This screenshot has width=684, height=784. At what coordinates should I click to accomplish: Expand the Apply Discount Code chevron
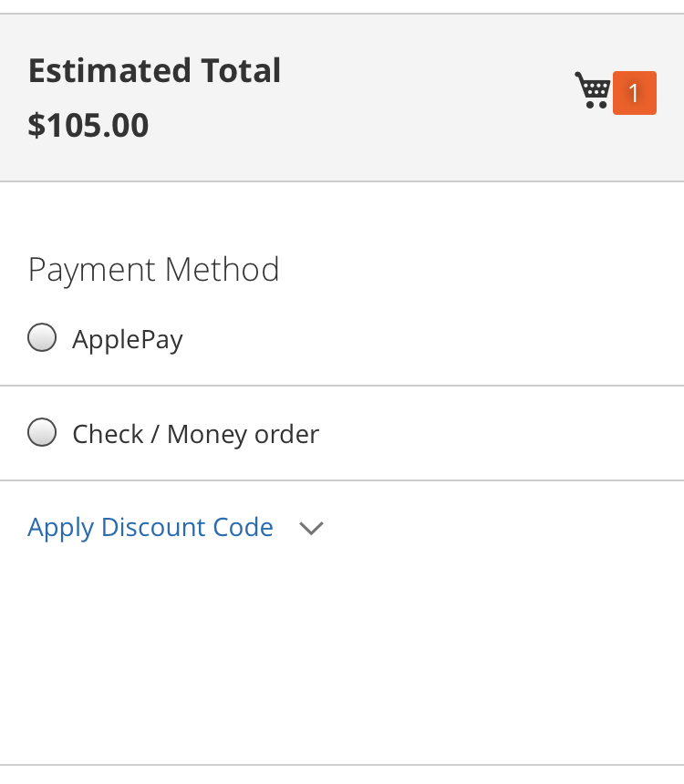[311, 528]
